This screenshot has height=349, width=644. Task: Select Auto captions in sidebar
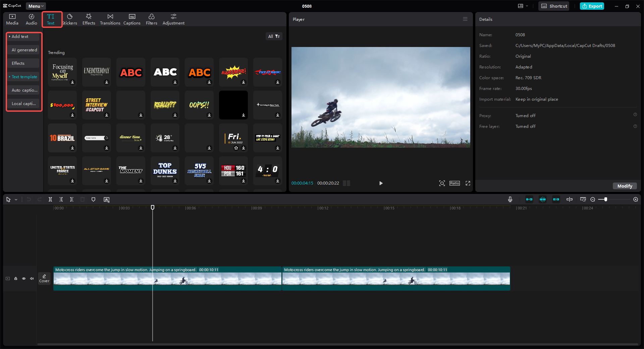(24, 90)
